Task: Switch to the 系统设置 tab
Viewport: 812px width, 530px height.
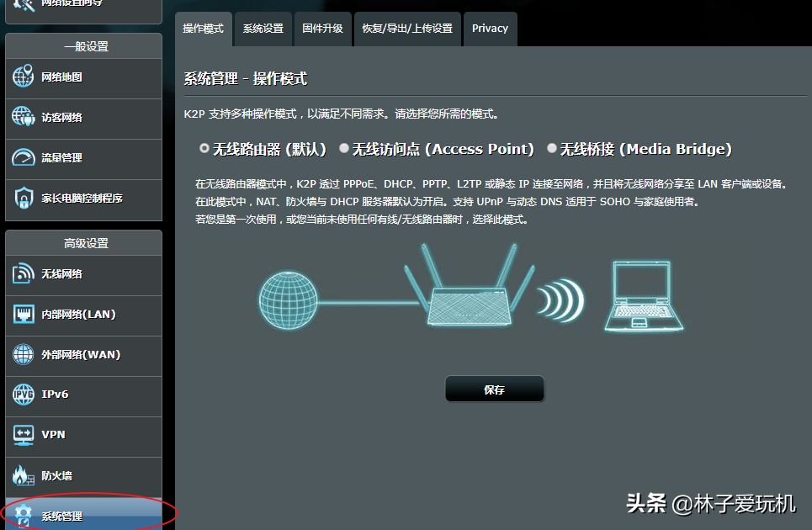Action: coord(263,29)
